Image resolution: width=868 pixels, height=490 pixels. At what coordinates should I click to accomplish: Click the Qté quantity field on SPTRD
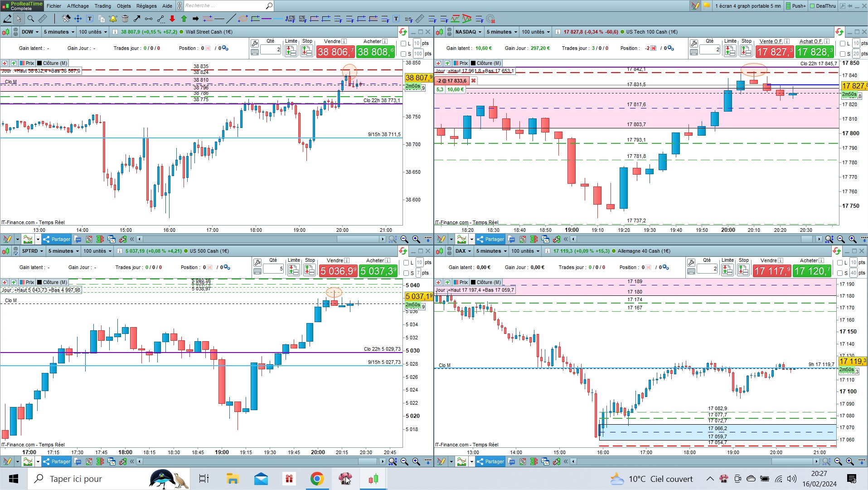click(273, 269)
